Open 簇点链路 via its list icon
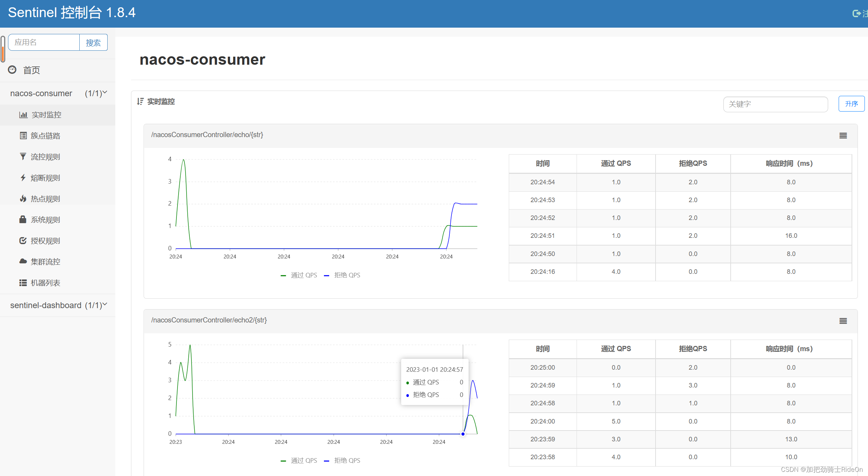 click(x=23, y=136)
